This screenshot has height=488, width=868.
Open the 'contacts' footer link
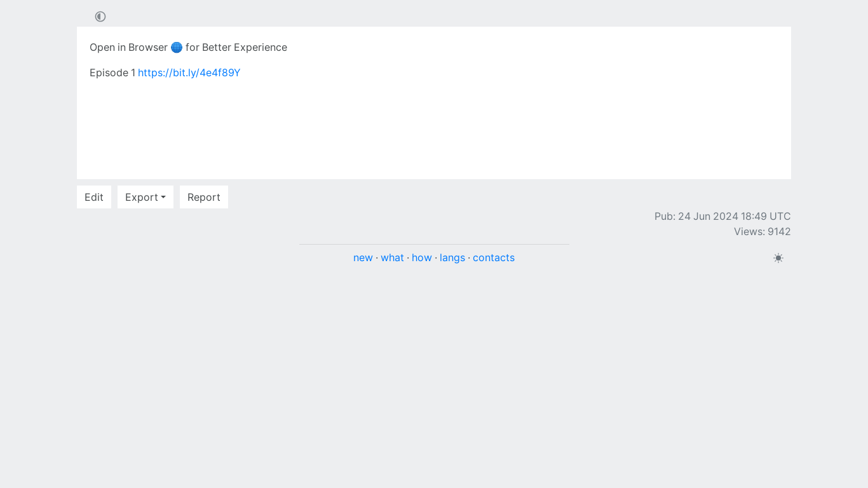click(x=494, y=257)
